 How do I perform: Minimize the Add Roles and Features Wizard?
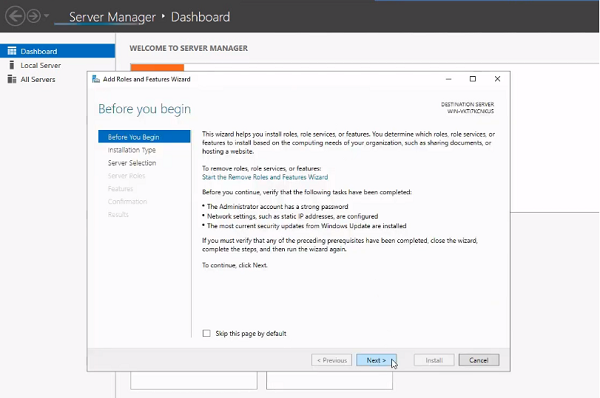coord(448,79)
